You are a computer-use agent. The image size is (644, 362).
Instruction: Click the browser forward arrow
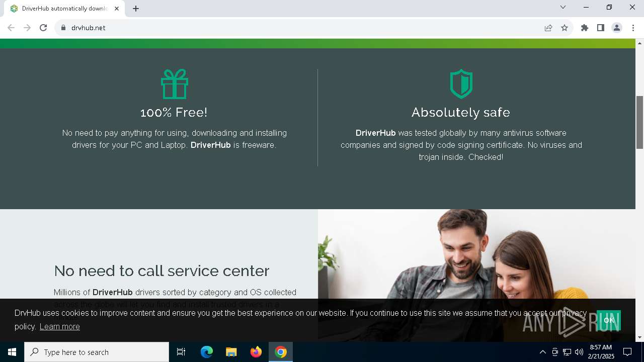(27, 28)
